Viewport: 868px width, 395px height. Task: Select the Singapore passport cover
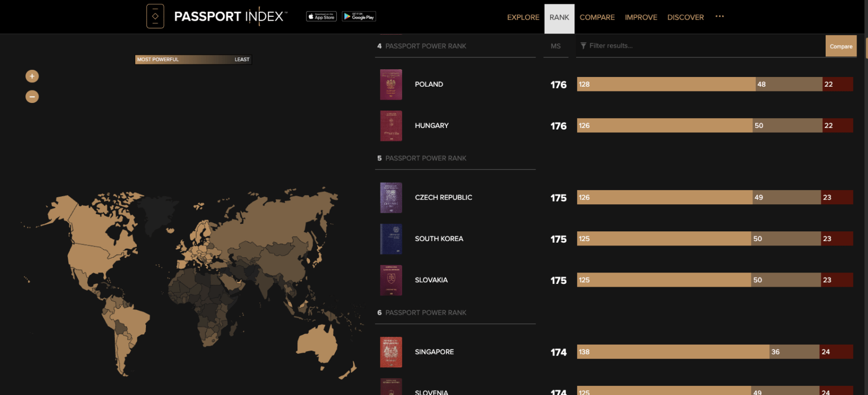tap(391, 352)
